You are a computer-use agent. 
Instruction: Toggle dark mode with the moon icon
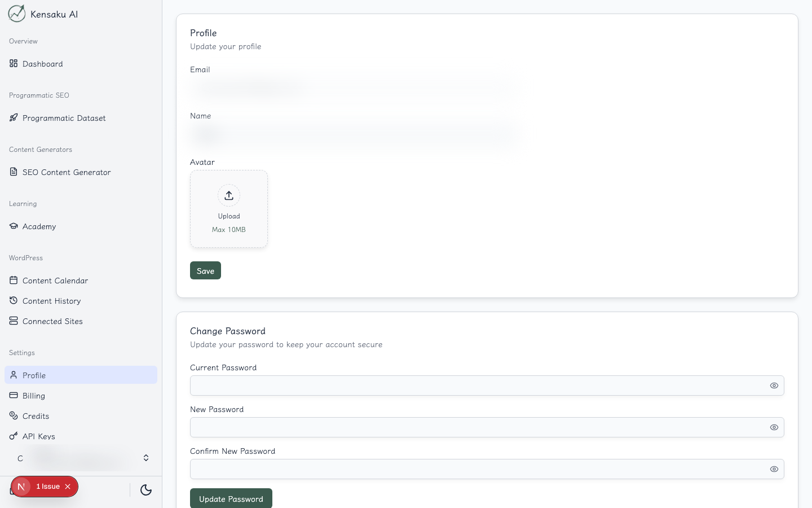(x=146, y=491)
